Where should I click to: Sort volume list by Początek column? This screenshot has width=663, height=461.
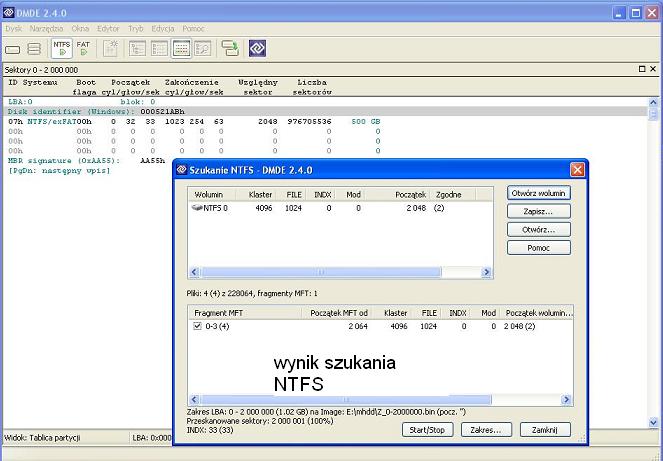click(x=397, y=195)
